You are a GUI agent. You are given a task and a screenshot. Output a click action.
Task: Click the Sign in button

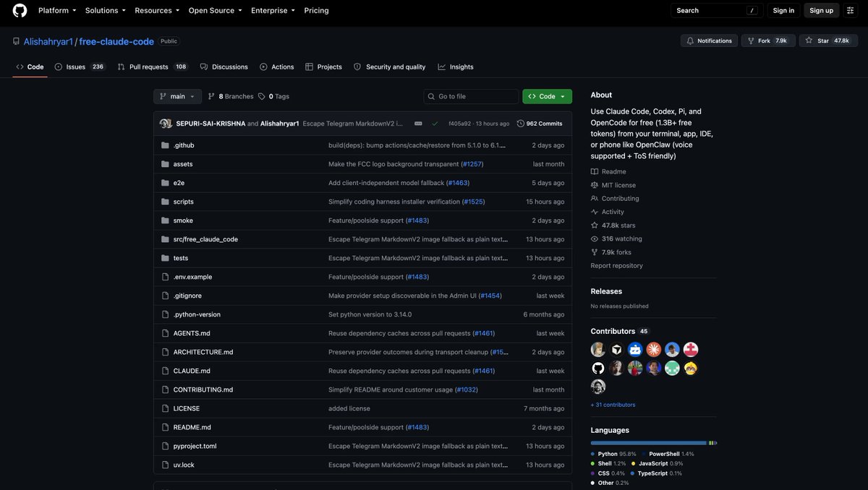tap(783, 10)
